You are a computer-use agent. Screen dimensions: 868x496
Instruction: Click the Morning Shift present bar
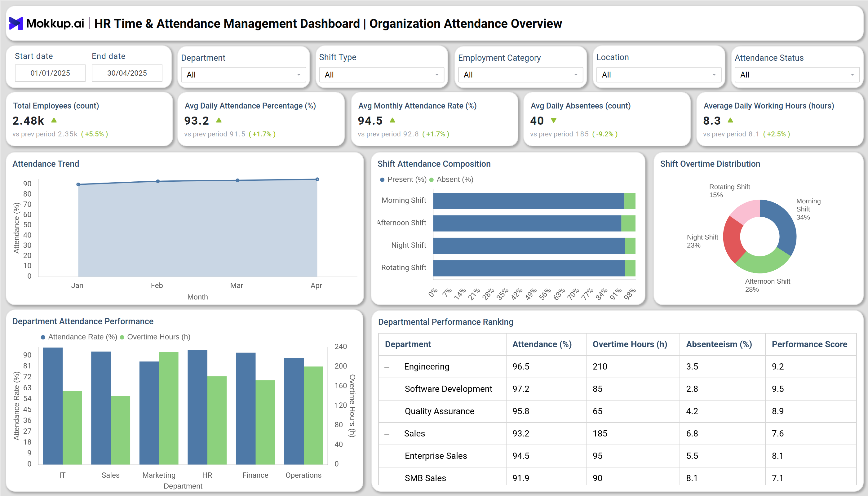tap(528, 201)
